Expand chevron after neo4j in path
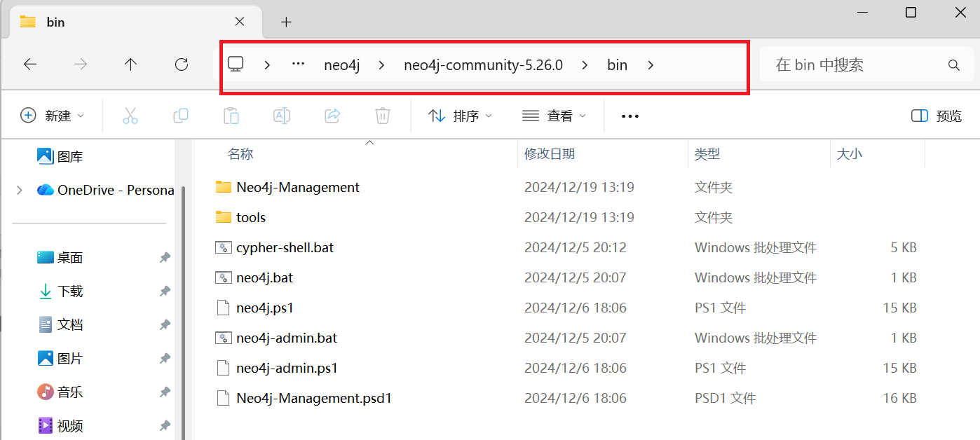This screenshot has width=980, height=440. point(381,65)
